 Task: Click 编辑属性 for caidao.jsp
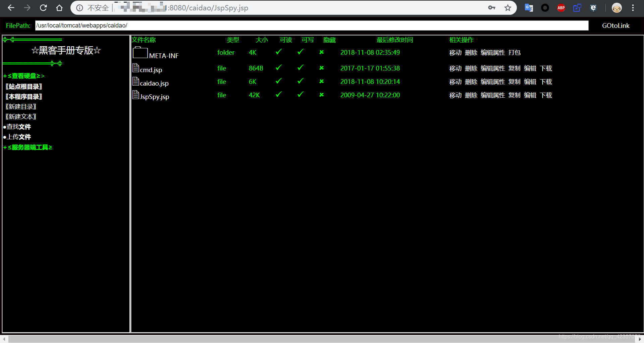click(x=493, y=82)
